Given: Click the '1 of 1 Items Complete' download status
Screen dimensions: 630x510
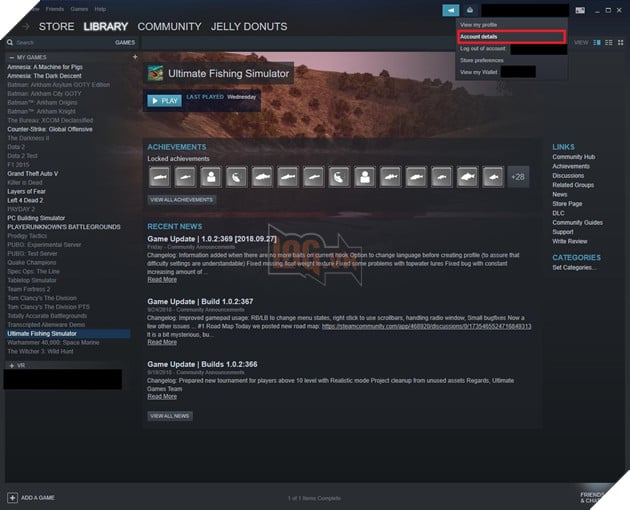Looking at the screenshot, I should [314, 498].
